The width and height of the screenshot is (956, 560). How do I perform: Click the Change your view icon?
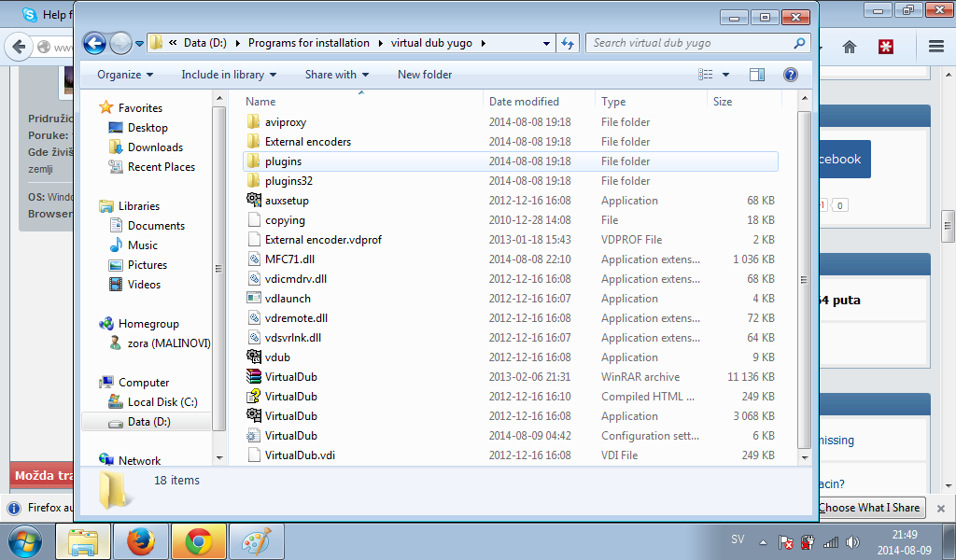point(706,75)
